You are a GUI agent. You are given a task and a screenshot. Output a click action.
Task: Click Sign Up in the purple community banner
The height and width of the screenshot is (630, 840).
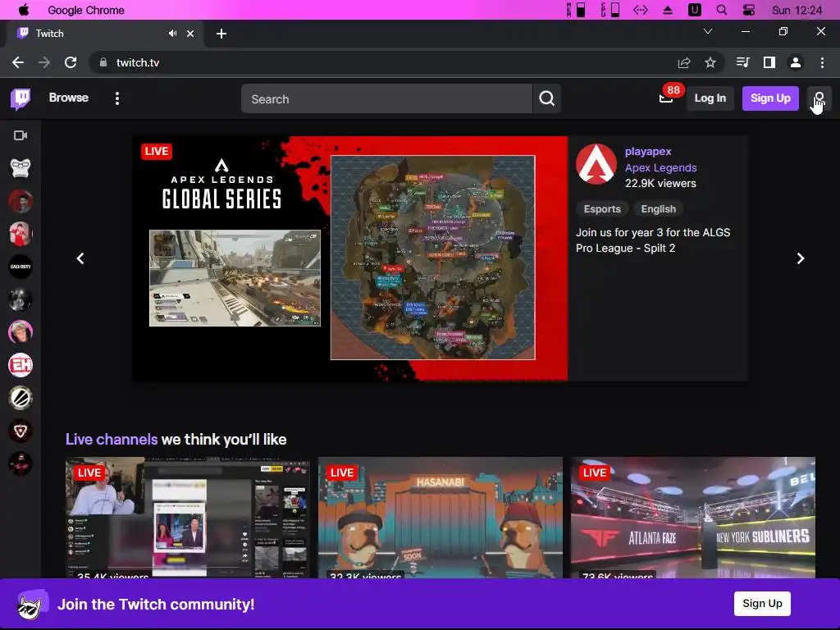coord(762,604)
